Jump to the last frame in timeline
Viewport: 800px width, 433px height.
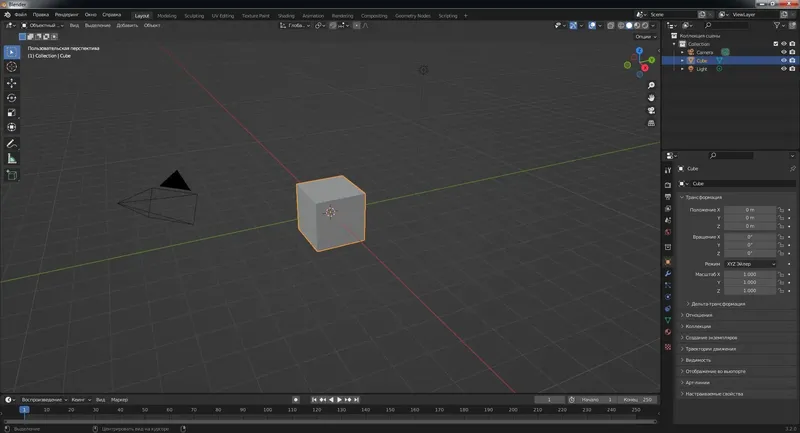357,400
